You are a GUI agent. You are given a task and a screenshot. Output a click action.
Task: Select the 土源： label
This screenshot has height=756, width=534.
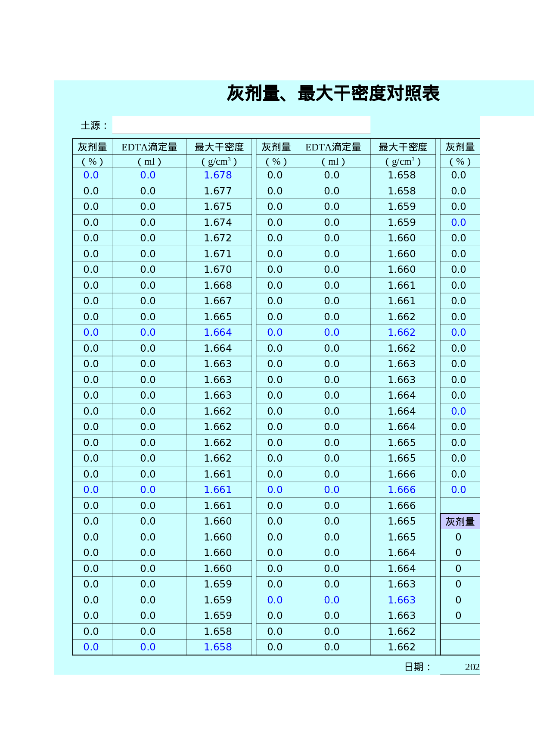pos(94,125)
